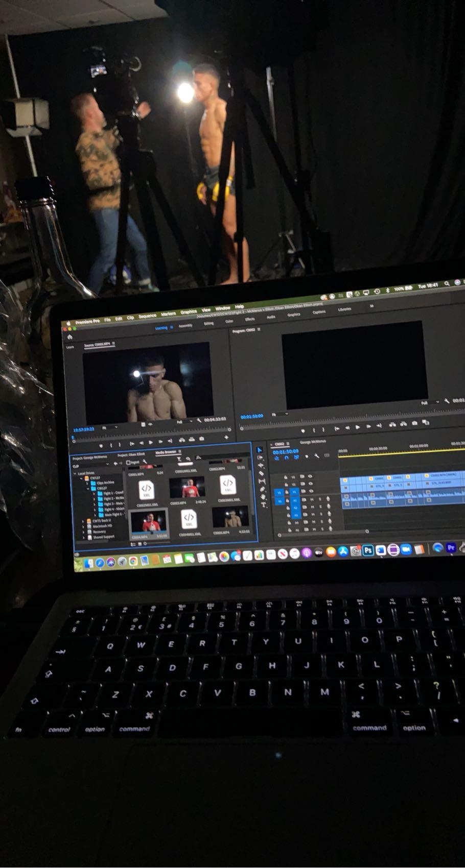Open the Source monitor Fit zoom dropdown
465x868 pixels.
coord(110,427)
